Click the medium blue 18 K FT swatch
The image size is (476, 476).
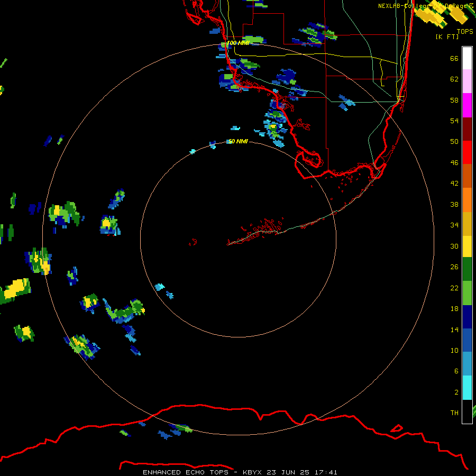pyautogui.click(x=467, y=340)
